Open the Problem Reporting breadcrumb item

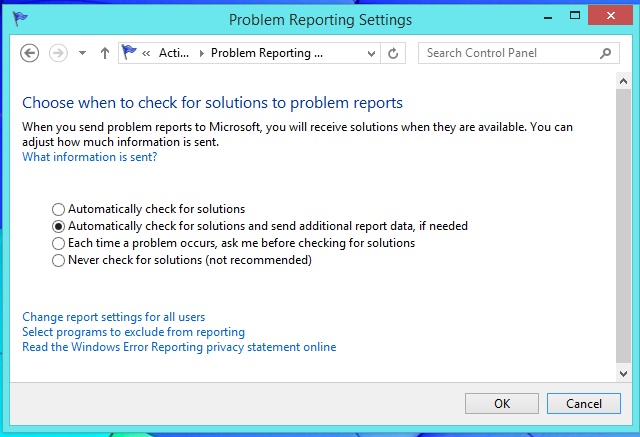tap(265, 53)
